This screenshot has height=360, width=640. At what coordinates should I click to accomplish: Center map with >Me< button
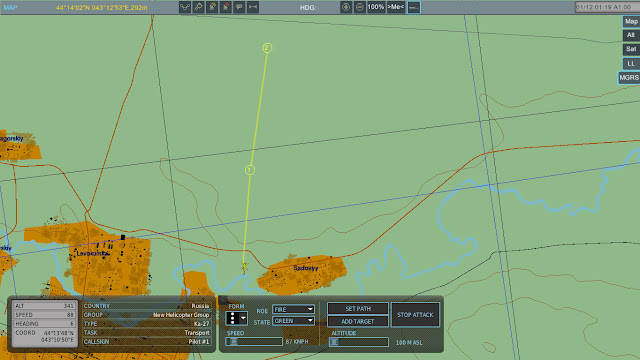click(396, 7)
